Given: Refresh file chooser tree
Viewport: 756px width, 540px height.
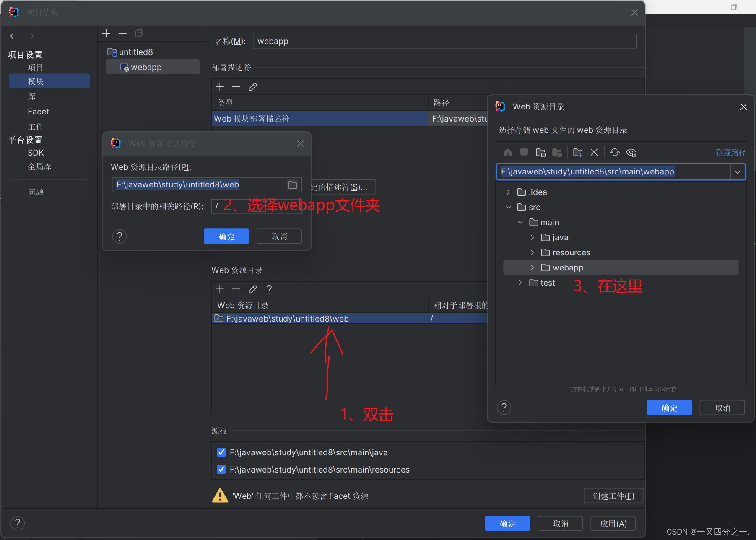Looking at the screenshot, I should [615, 152].
